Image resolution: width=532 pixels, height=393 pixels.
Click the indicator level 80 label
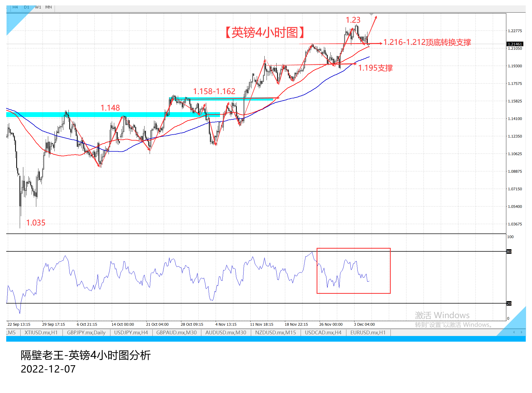click(x=509, y=252)
